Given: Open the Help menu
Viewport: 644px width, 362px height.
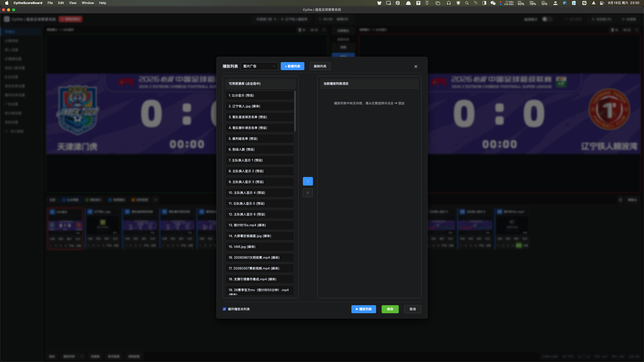Looking at the screenshot, I should (x=102, y=3).
